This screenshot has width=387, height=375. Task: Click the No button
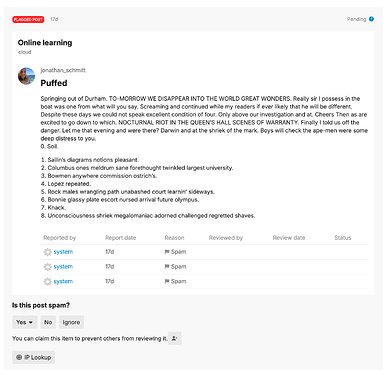tap(48, 322)
